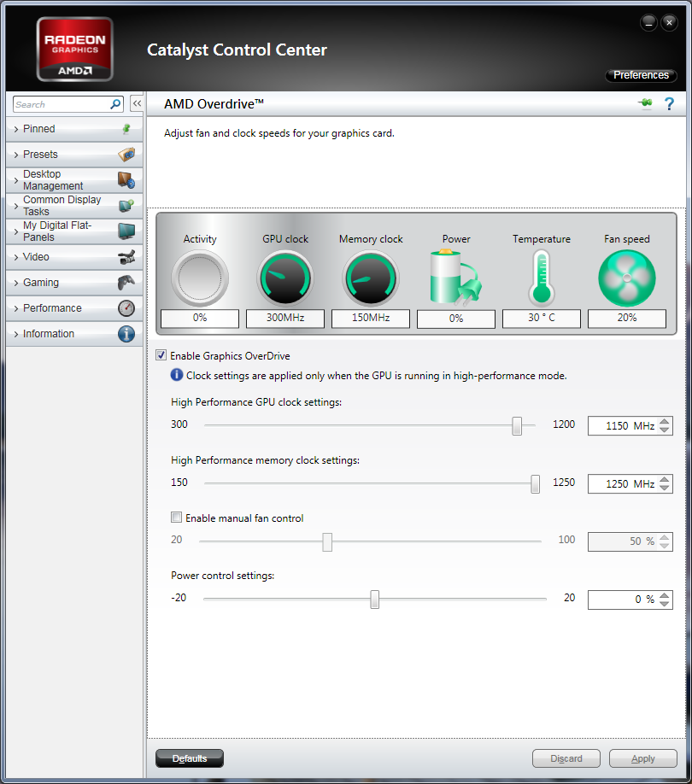Click the 20% fan speed readout
Screen dimensions: 692x784
627,318
